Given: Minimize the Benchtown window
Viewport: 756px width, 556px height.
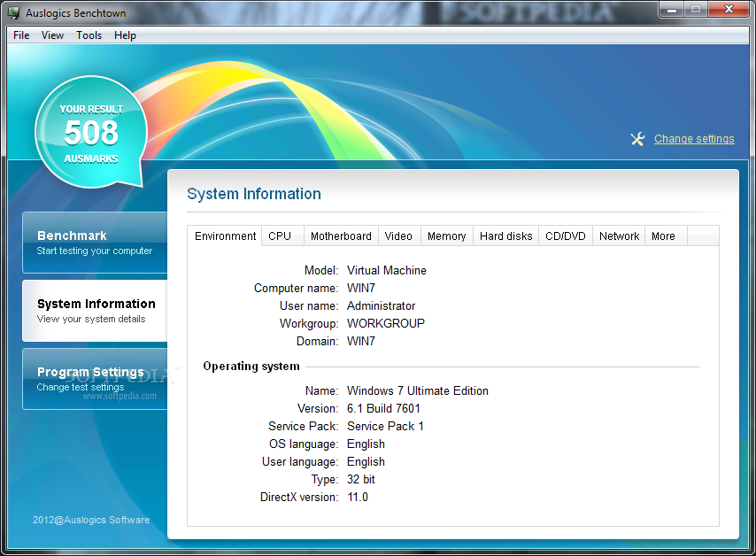Looking at the screenshot, I should pyautogui.click(x=671, y=9).
